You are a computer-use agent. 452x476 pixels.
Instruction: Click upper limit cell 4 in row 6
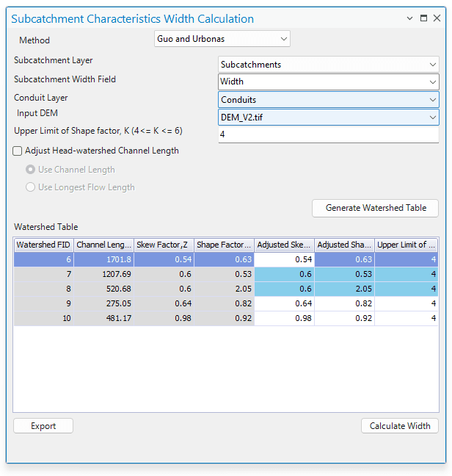(407, 259)
